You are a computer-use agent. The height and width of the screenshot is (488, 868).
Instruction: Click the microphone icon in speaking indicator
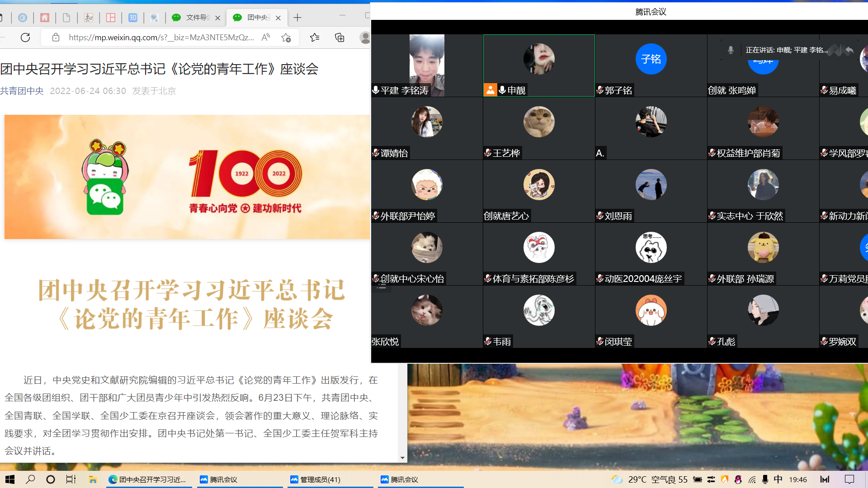(731, 50)
